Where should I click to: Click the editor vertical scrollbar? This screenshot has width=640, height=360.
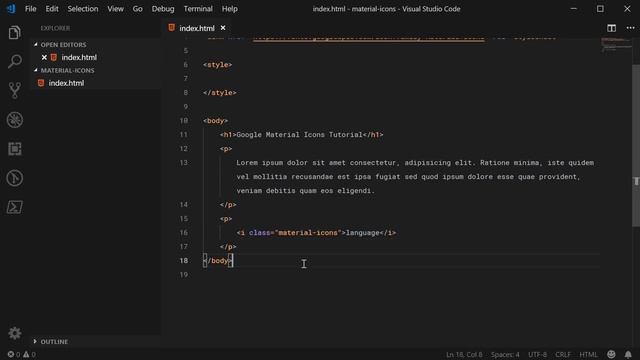(x=636, y=145)
